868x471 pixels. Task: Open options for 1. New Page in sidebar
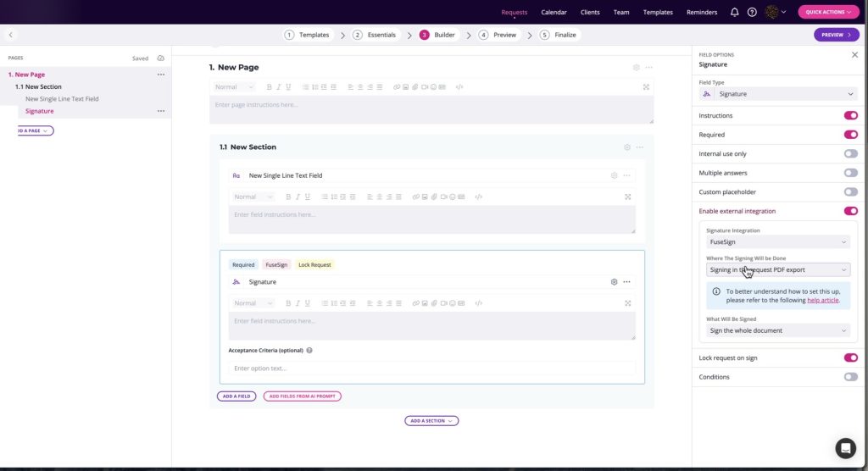point(160,75)
